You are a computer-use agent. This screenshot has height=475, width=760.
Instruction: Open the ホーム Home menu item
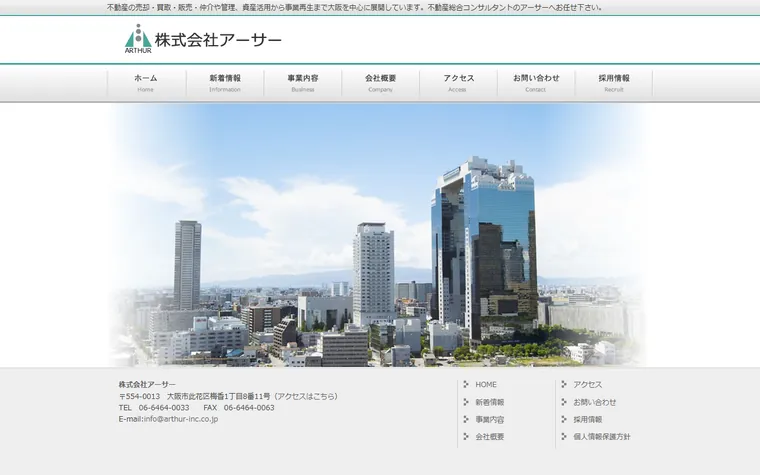pyautogui.click(x=145, y=83)
